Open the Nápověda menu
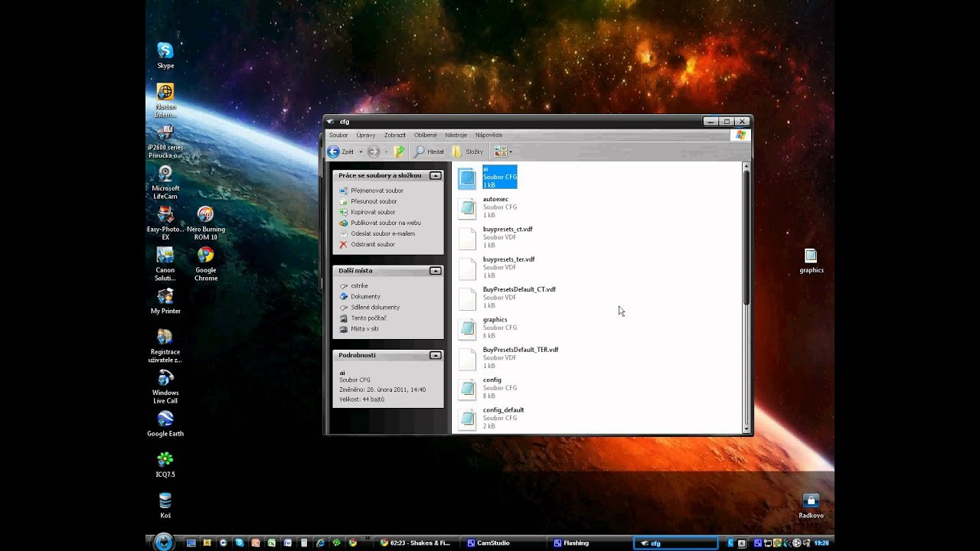This screenshot has width=980, height=551. click(x=488, y=135)
